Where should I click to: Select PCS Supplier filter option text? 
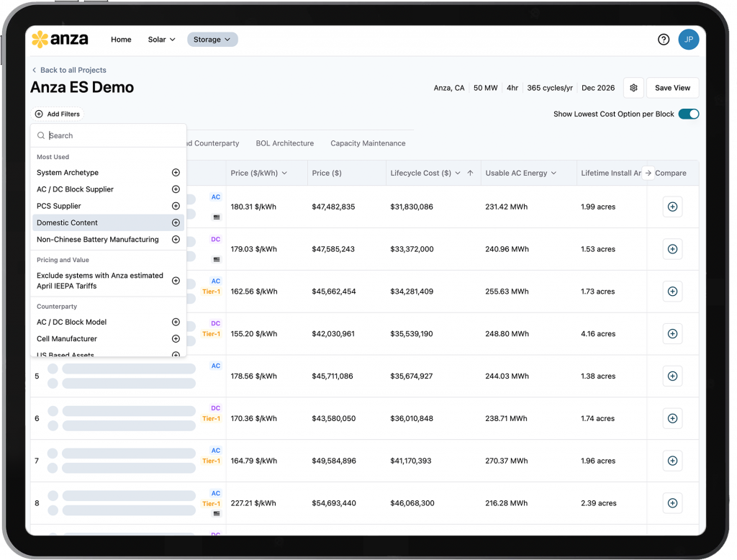click(x=59, y=206)
